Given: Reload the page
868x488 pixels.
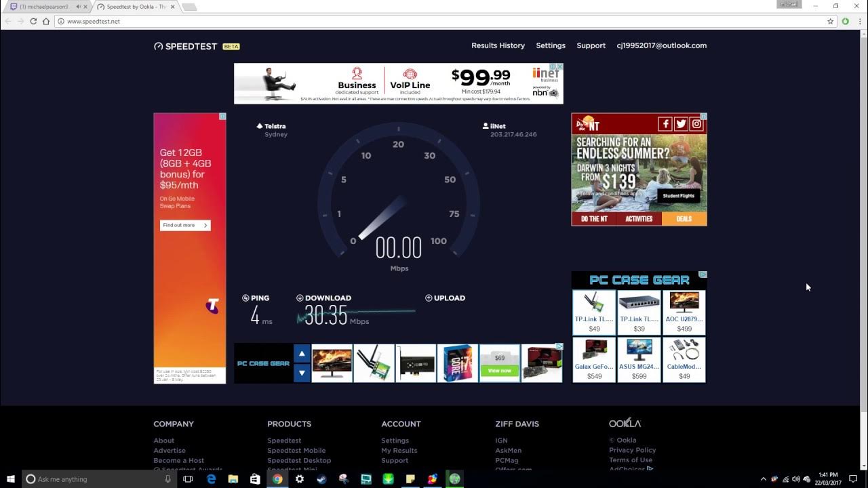Looking at the screenshot, I should pyautogui.click(x=33, y=21).
